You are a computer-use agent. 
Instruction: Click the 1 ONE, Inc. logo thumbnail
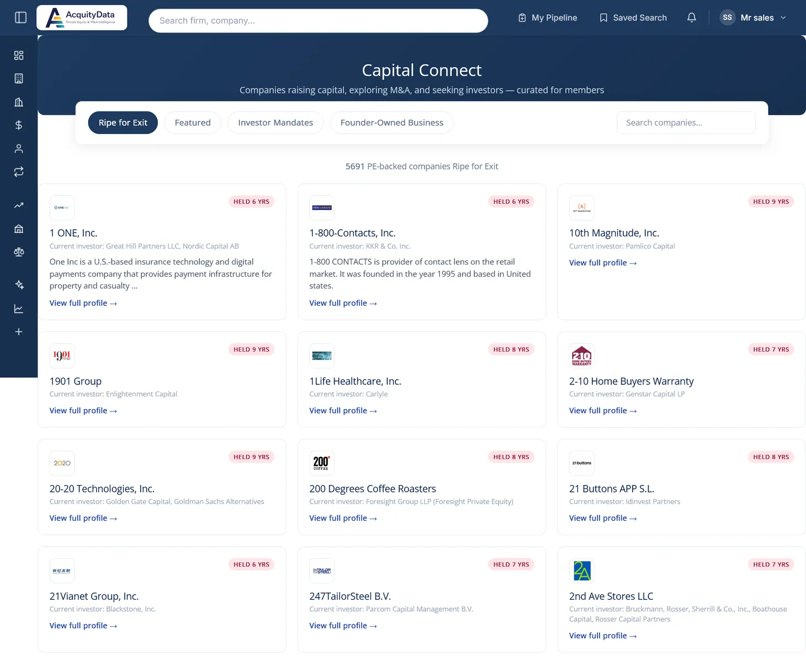62,208
